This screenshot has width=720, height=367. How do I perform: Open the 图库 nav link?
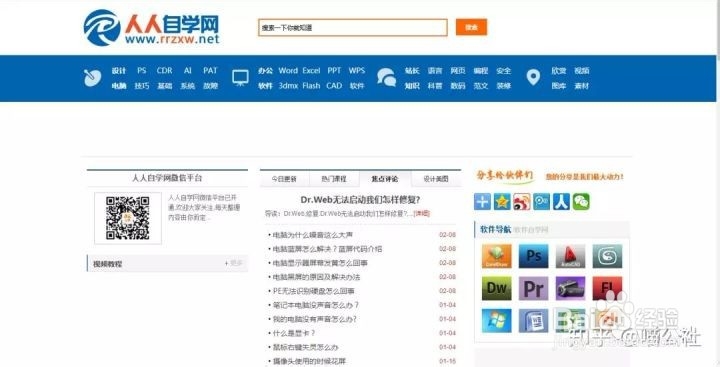[x=559, y=86]
